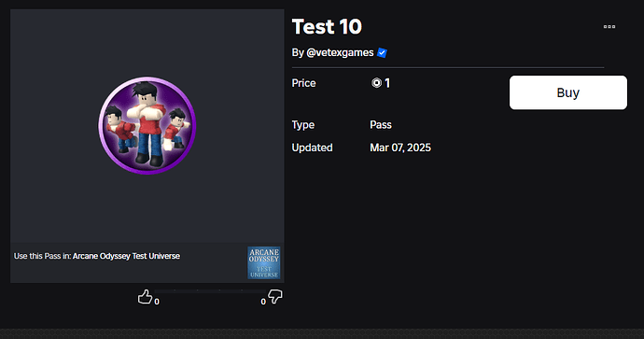
Task: Click the blue verified badge icon
Action: click(382, 52)
